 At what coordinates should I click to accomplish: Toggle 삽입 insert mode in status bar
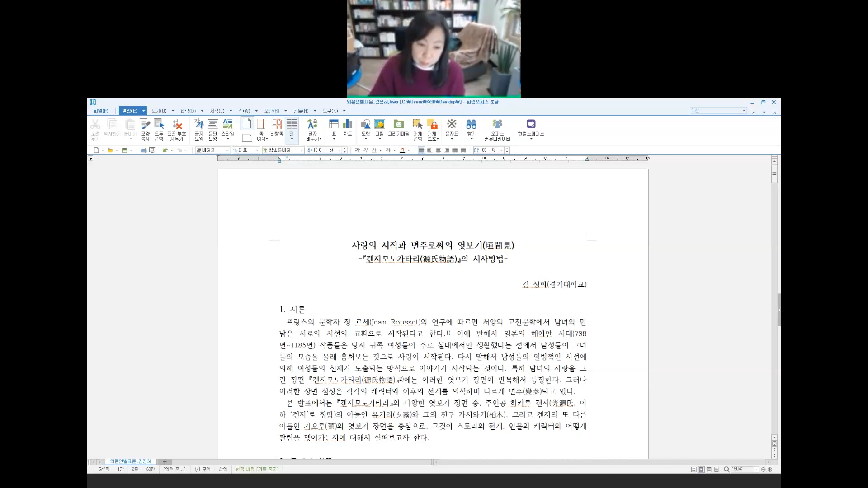coord(223,469)
